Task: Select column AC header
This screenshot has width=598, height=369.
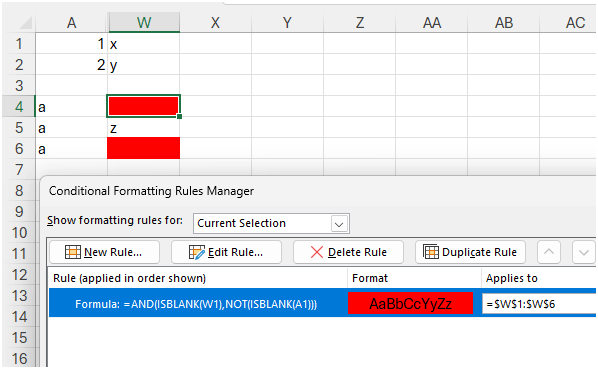Action: click(569, 22)
